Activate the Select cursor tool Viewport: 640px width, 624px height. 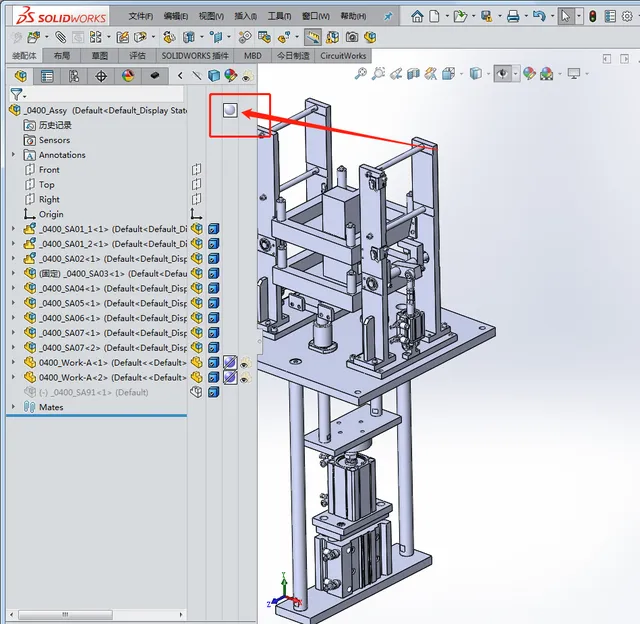tap(566, 16)
